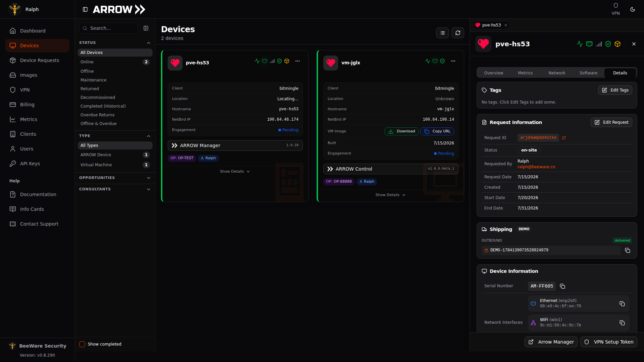Close the pve-hs53 detail panel
This screenshot has width=644, height=362.
click(x=634, y=44)
